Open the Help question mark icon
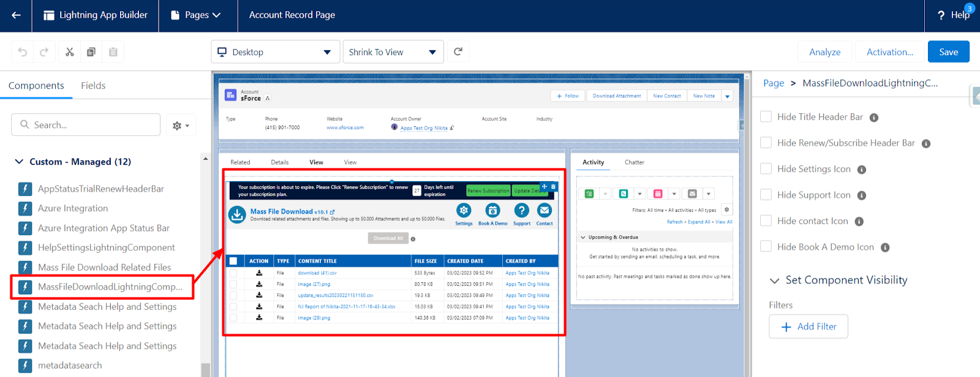 point(941,15)
